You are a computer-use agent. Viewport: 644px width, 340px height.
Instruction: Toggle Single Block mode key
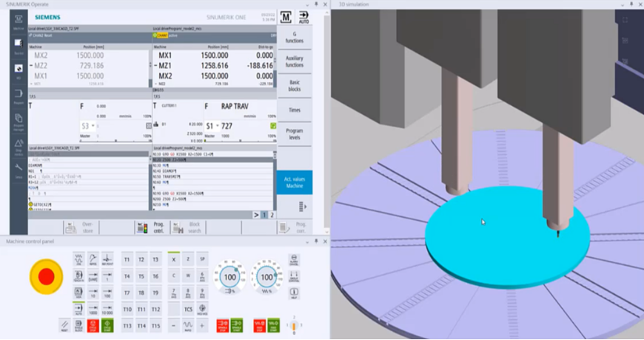pos(78,325)
